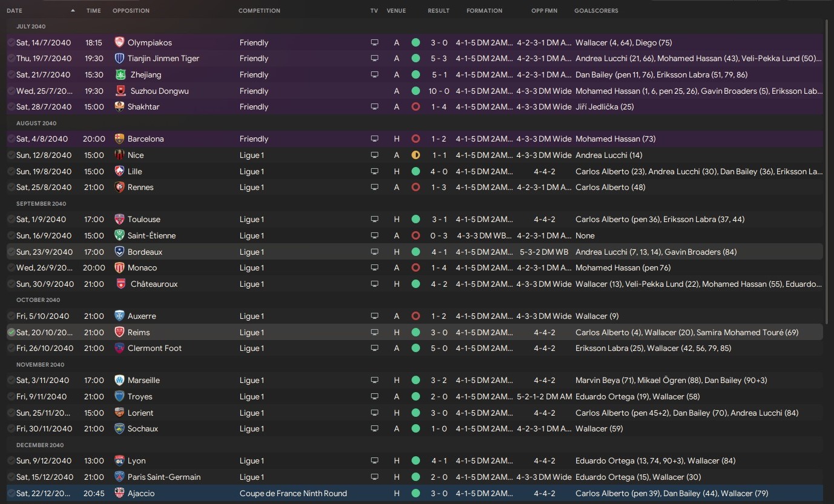Open the Olympiakos team link
The height and width of the screenshot is (504, 834).
coord(149,42)
